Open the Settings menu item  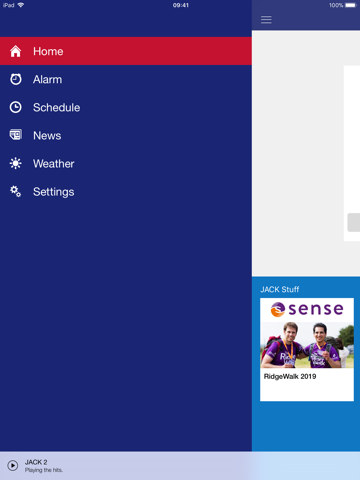coord(126,192)
